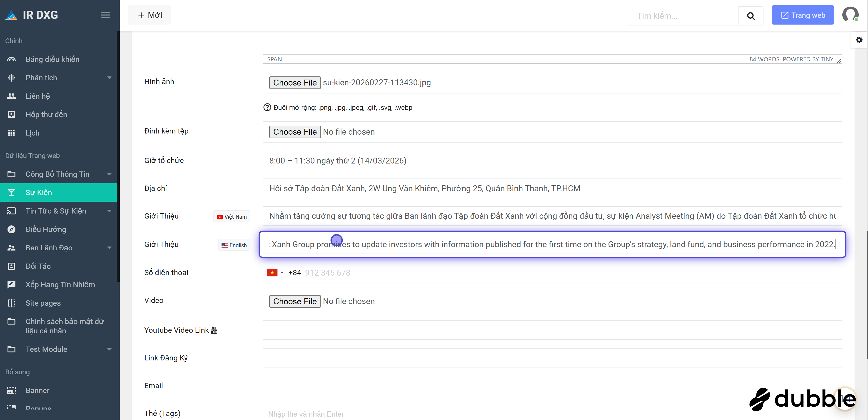Click the Youtube Video Link field
868x420 pixels.
[x=552, y=330]
